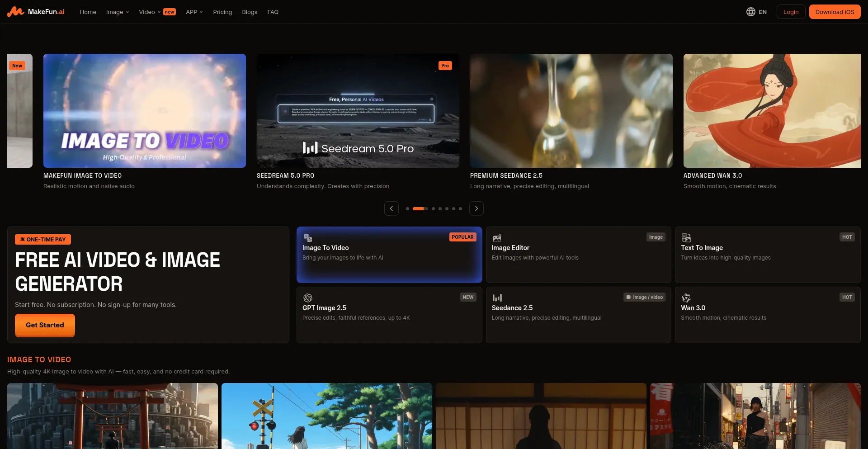Click "Bring your images to life with AI"
This screenshot has height=449, width=868.
[343, 258]
